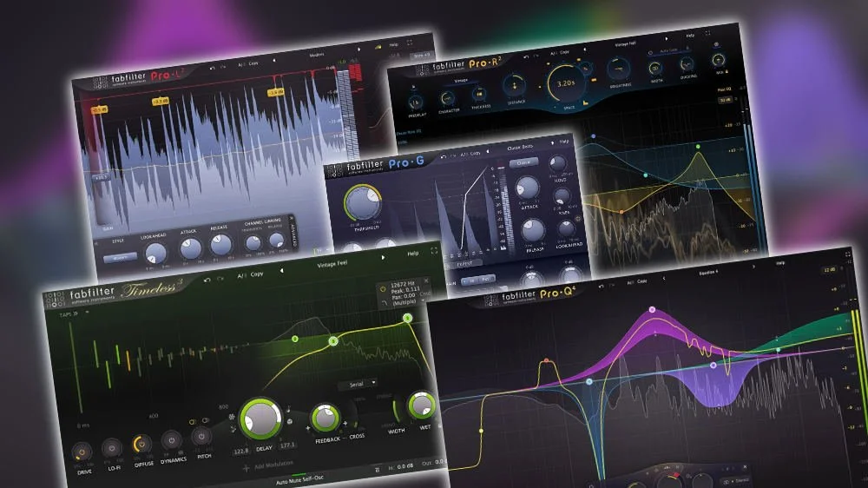
Task: Select the orange EQ band node in Pro-Q 4
Action: [546, 360]
